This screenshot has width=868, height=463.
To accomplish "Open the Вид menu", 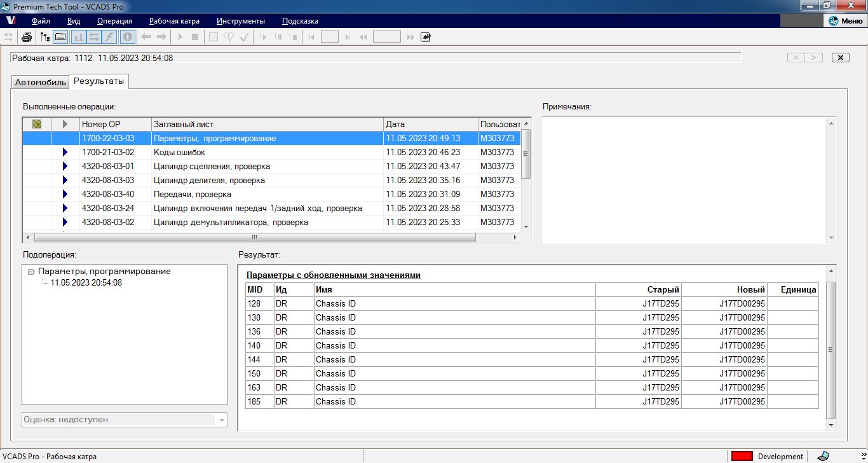I will click(x=74, y=21).
